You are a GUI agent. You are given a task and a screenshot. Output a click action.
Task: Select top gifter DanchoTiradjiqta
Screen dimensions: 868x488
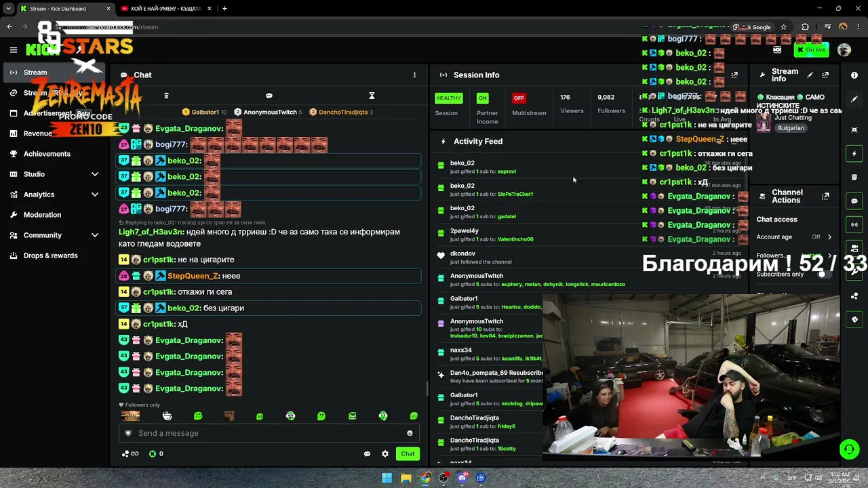pos(341,112)
